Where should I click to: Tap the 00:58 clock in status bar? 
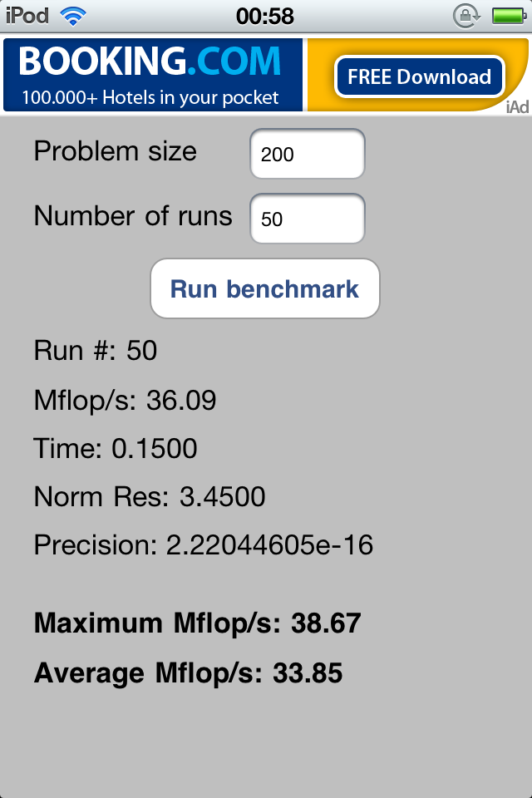click(x=264, y=17)
